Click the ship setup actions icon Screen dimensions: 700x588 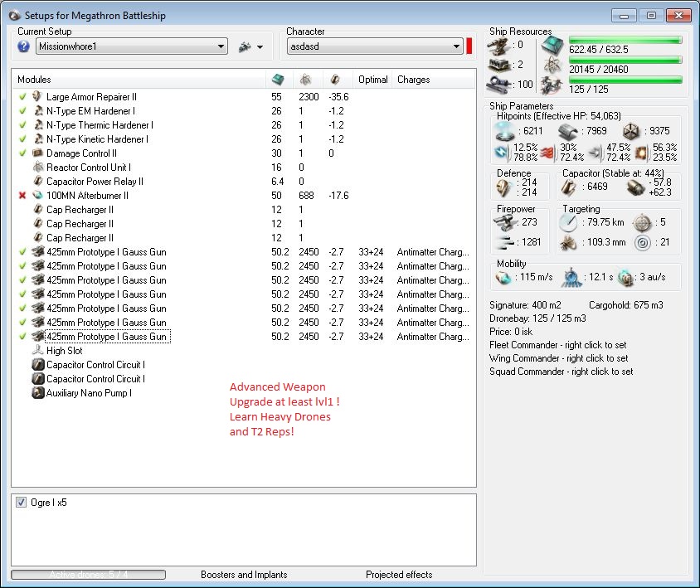245,46
